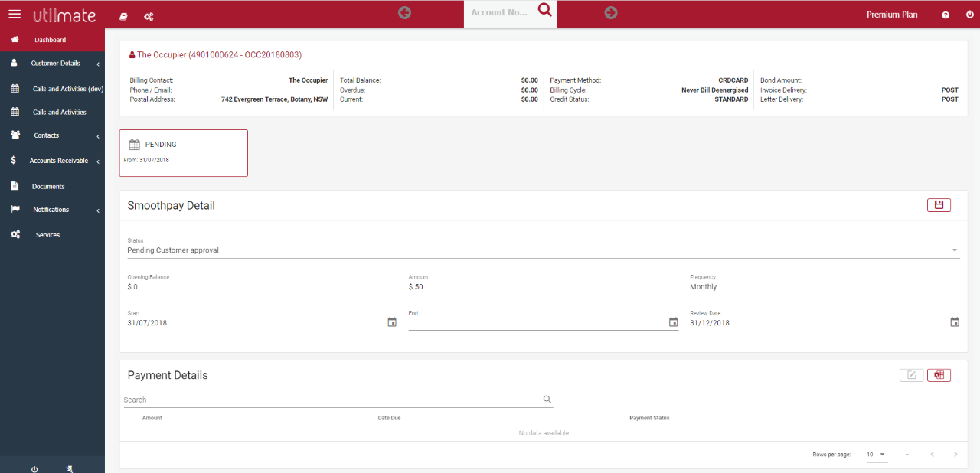The height and width of the screenshot is (473, 980).
Task: Select Calls and Activities in sidebar
Action: [x=59, y=113]
